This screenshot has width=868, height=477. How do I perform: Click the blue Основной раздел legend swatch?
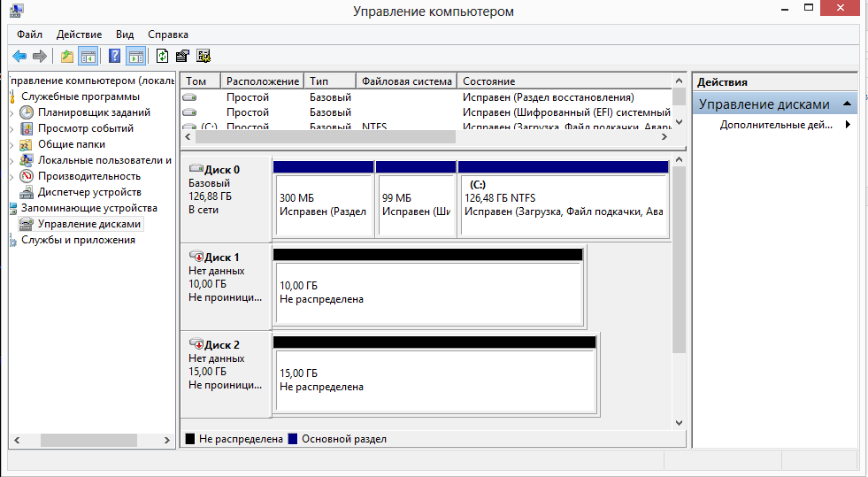pyautogui.click(x=293, y=439)
